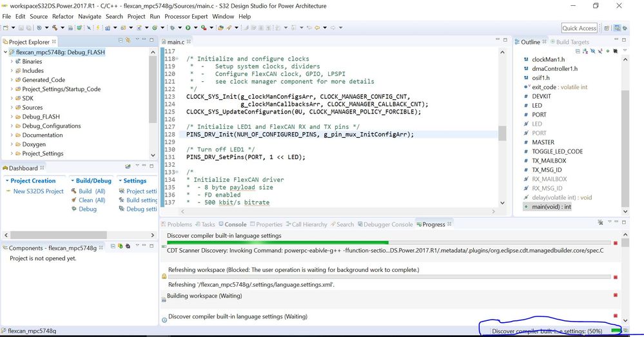Click the flash lightning toolbar icon
The height and width of the screenshot is (337, 644).
98,28
